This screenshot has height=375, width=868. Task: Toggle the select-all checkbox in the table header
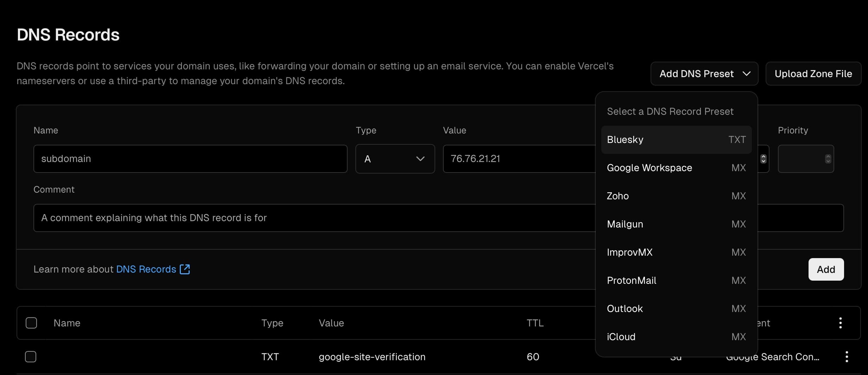[31, 323]
